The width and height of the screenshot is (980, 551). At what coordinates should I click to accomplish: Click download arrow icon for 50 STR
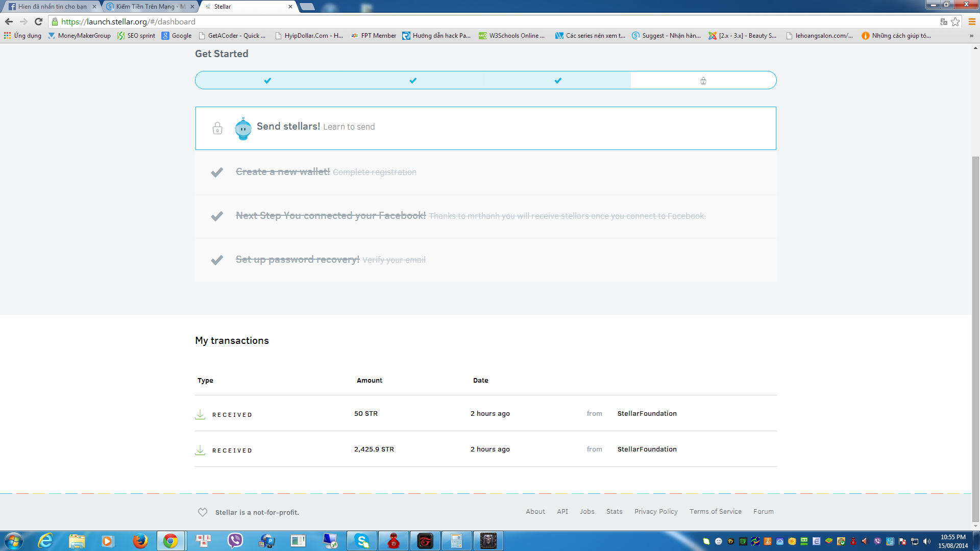200,414
